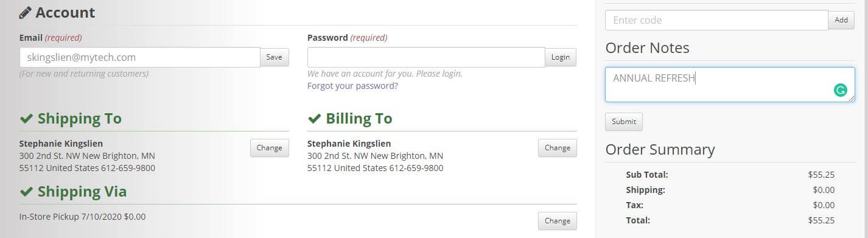Click the In-Store Pickup shipping line
The height and width of the screenshot is (238, 868).
click(83, 217)
